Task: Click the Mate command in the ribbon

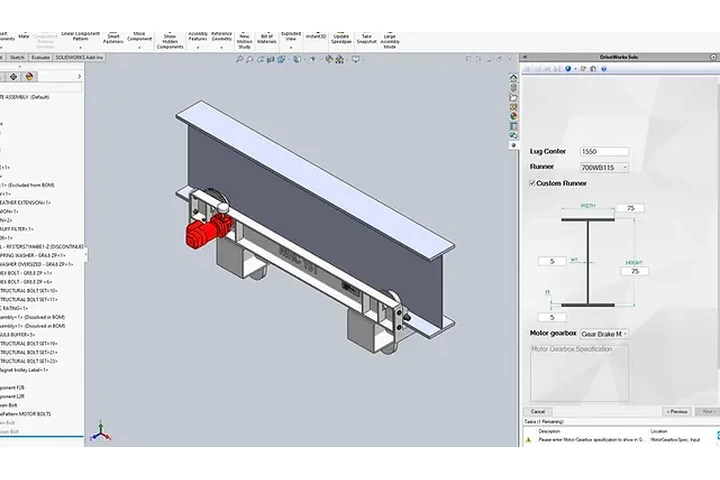Action: point(24,37)
